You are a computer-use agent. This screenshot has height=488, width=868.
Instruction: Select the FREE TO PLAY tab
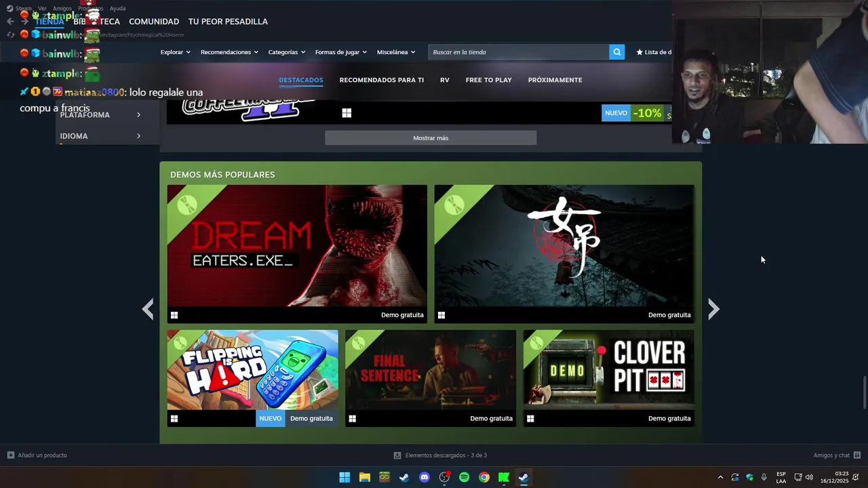coord(489,80)
